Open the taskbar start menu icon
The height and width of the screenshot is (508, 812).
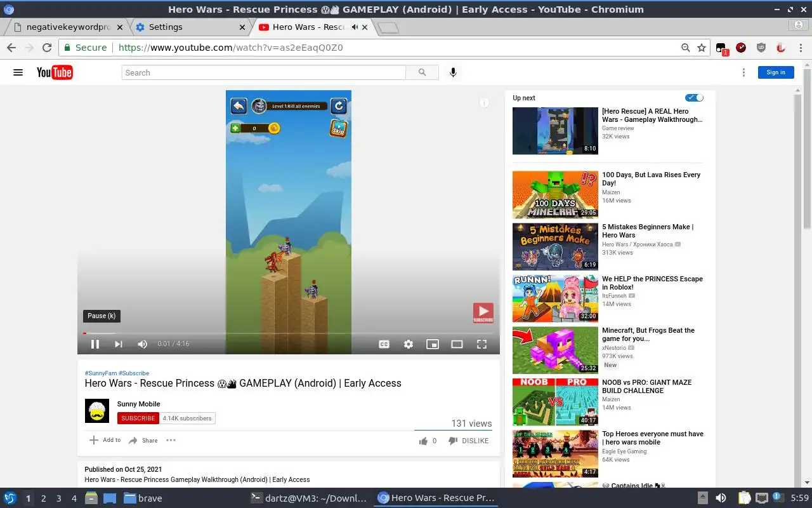point(10,498)
